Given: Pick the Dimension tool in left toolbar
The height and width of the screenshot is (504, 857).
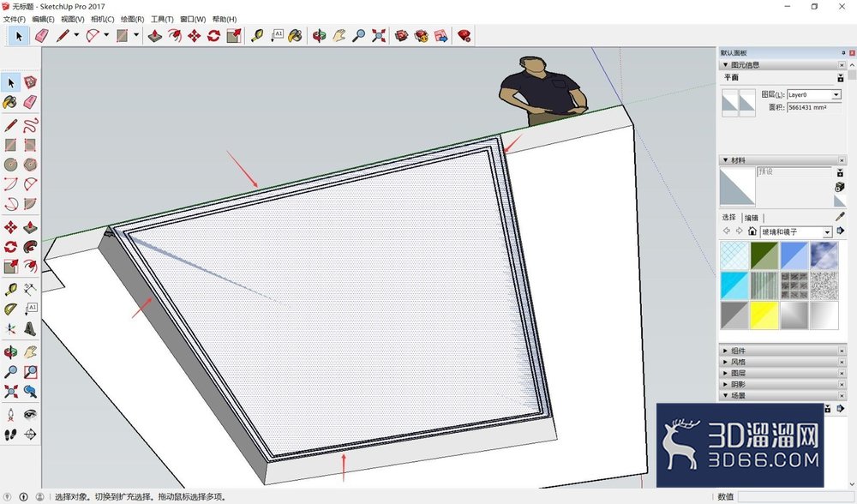Looking at the screenshot, I should pyautogui.click(x=31, y=290).
